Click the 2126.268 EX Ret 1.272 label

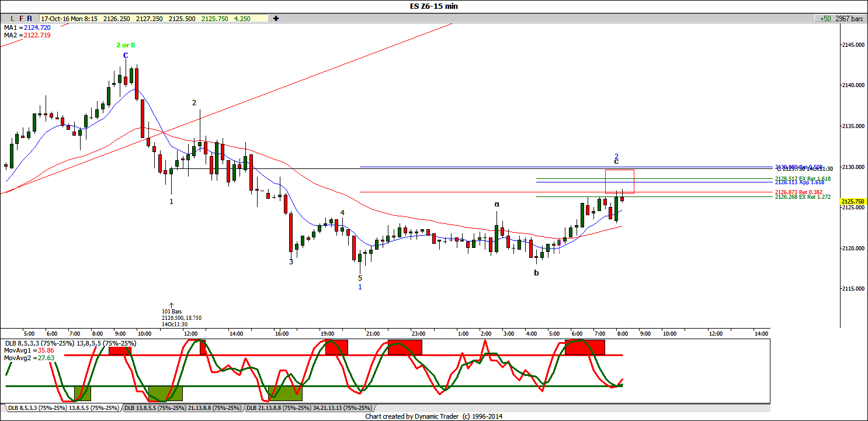[x=802, y=197]
